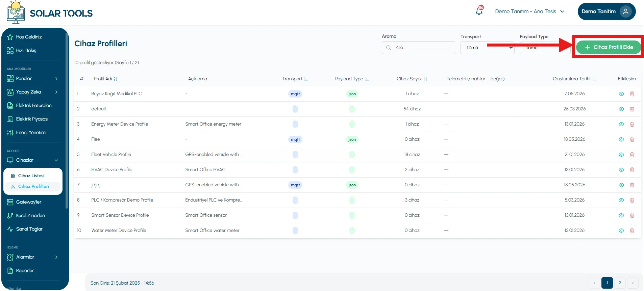Screen dimensions: 644x291
Task: Click the Cihaz Profili Ekle button
Action: (609, 47)
